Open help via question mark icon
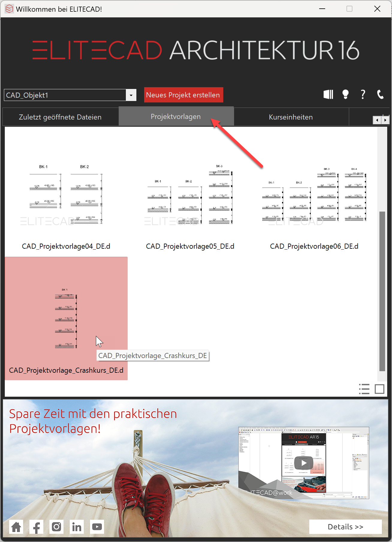392x542 pixels. click(x=363, y=94)
